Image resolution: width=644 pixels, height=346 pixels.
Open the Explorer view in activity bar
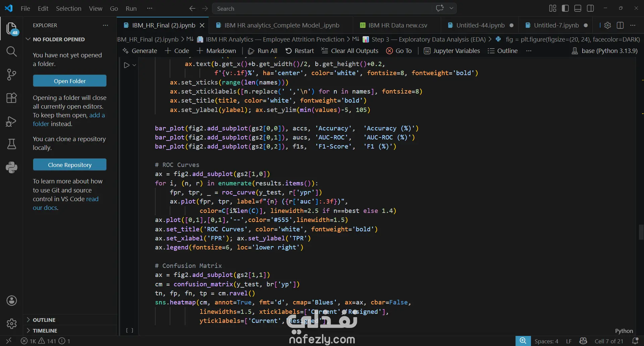click(x=12, y=28)
